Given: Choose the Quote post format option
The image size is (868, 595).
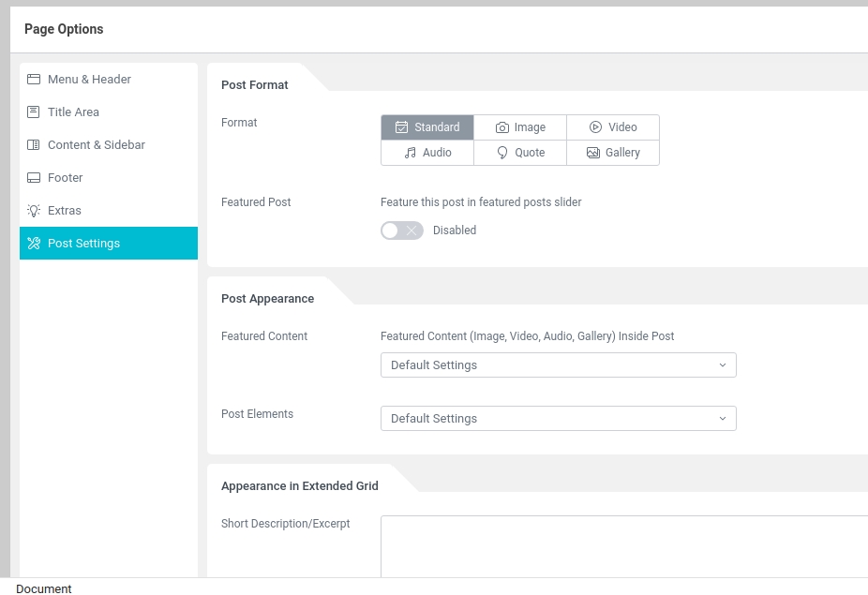Looking at the screenshot, I should click(520, 153).
